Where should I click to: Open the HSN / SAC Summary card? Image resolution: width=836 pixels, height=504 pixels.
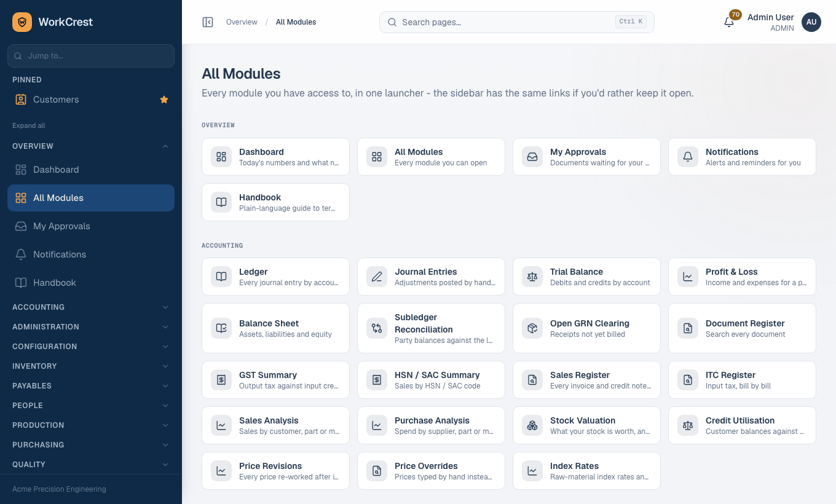(x=431, y=380)
